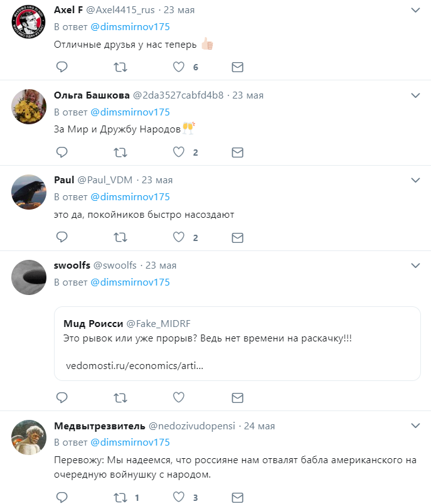The width and height of the screenshot is (431, 504).
Task: Reply to Axel F's tweet
Action: click(x=61, y=67)
